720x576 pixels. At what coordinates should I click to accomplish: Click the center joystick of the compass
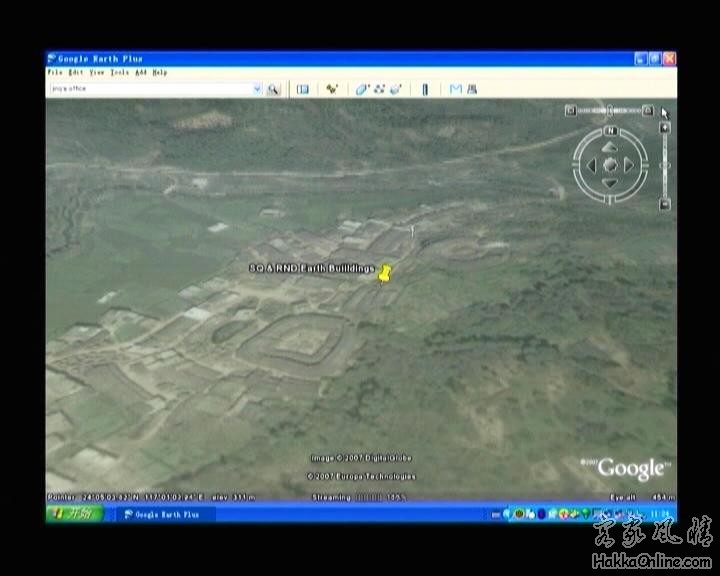[x=610, y=165]
